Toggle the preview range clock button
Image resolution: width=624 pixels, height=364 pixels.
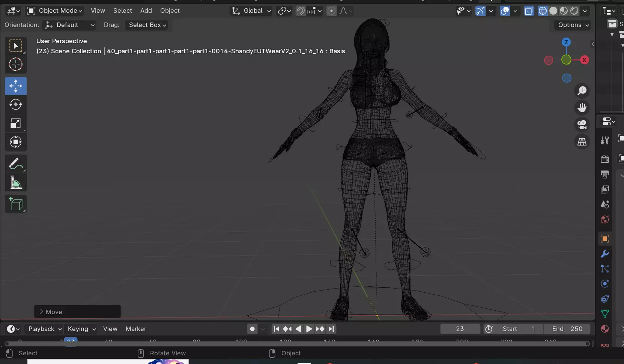pos(489,329)
